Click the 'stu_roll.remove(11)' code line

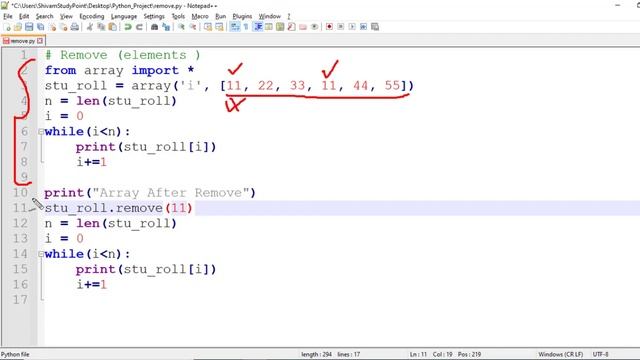pyautogui.click(x=118, y=208)
